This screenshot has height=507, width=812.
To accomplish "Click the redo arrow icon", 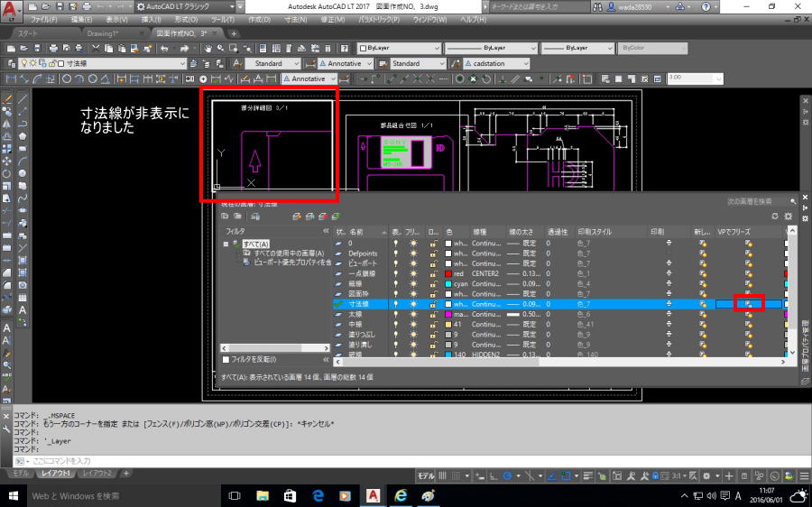I will 184,48.
